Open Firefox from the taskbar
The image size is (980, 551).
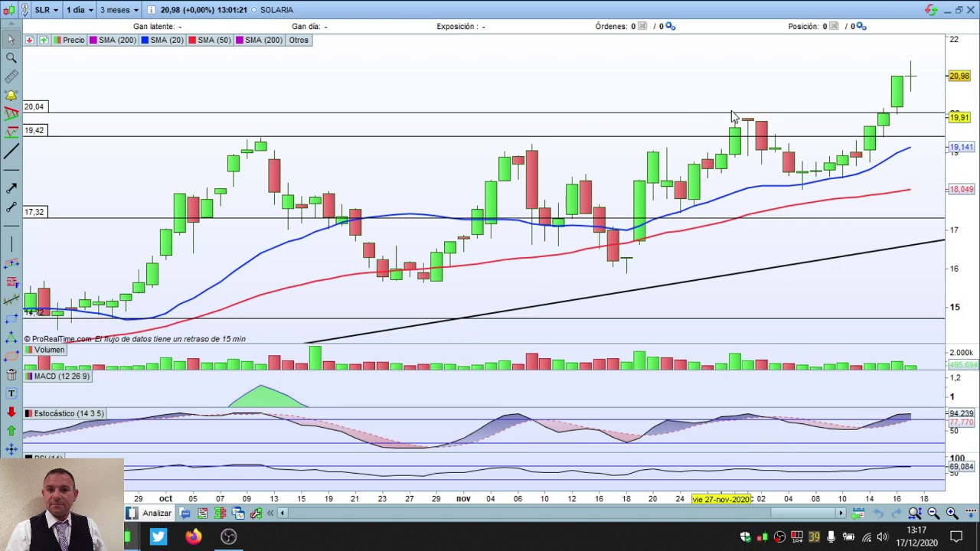click(x=193, y=536)
